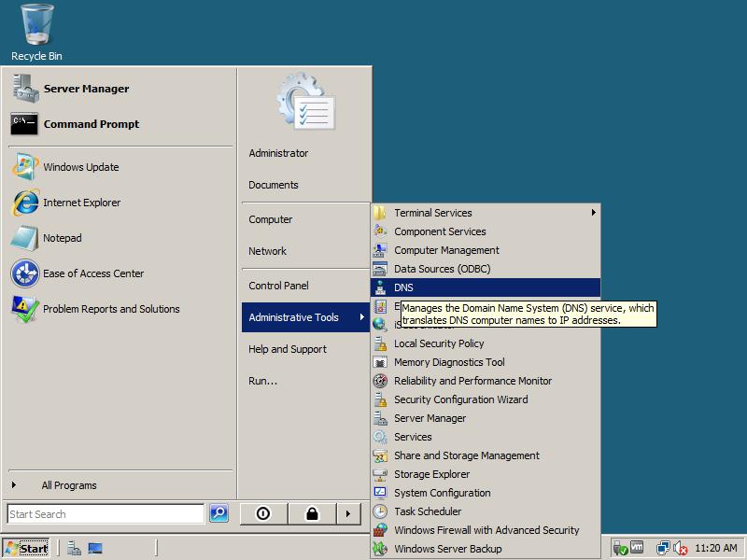
Task: Expand All Programs arrow
Action: click(14, 484)
